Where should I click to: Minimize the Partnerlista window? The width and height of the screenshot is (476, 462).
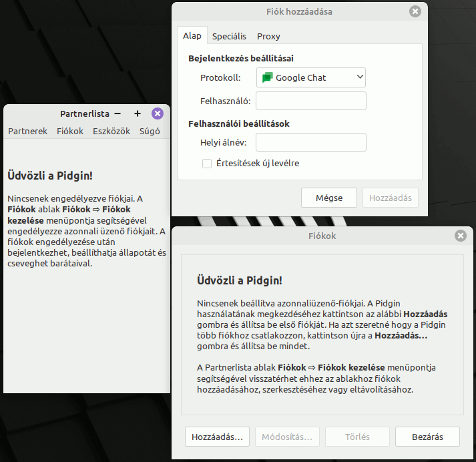click(117, 113)
